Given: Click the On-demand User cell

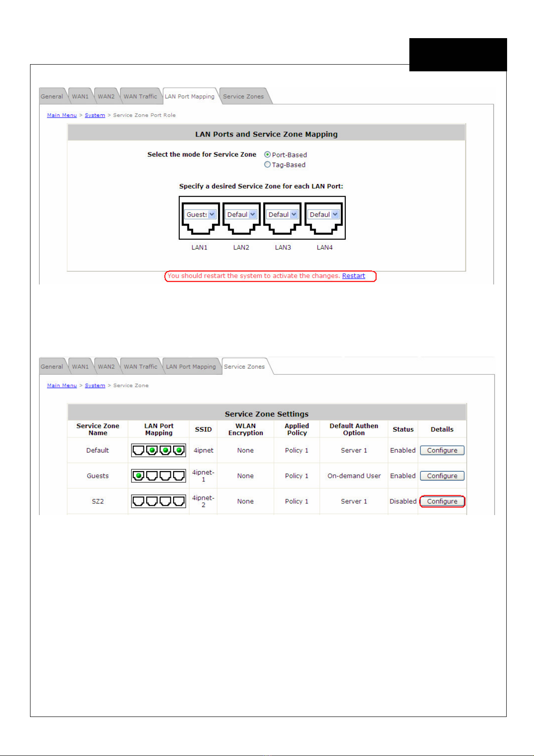Looking at the screenshot, I should click(x=354, y=476).
